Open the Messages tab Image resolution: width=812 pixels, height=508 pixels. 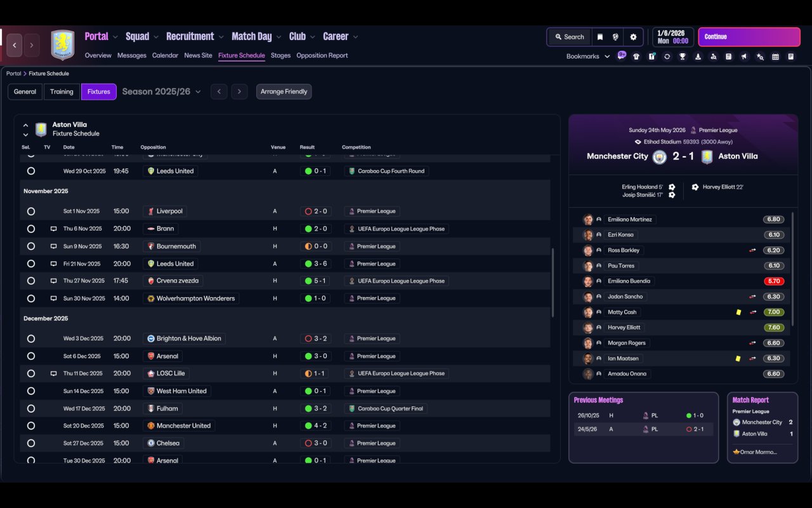tap(132, 56)
